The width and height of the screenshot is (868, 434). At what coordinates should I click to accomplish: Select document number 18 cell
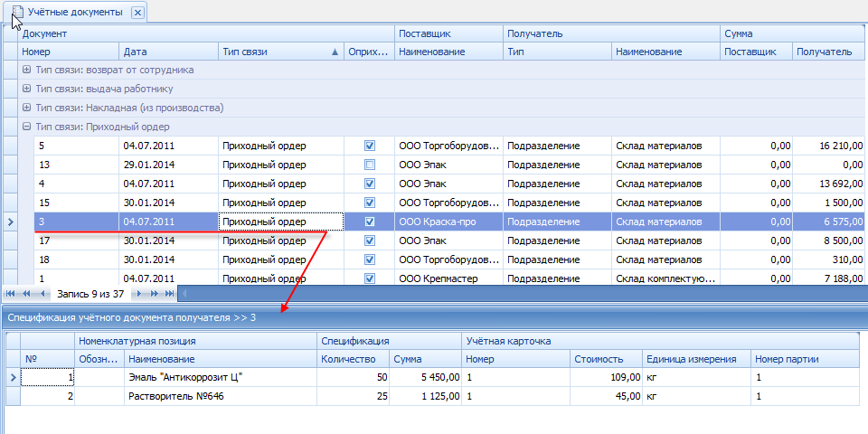pos(76,259)
